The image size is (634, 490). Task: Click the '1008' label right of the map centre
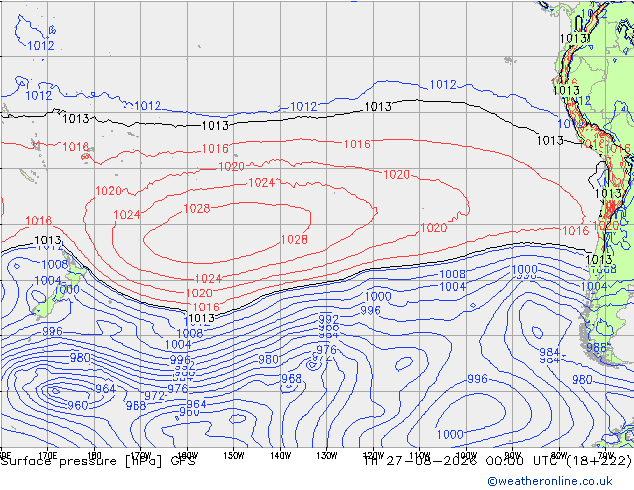[452, 274]
